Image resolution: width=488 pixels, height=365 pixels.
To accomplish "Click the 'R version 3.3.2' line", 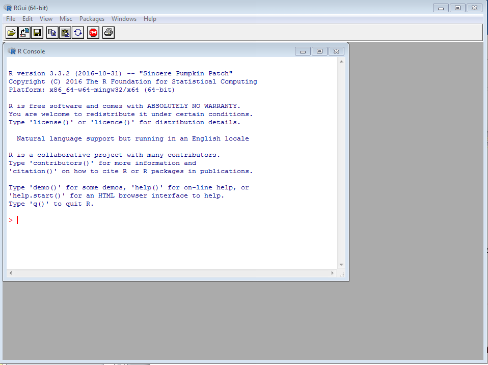I will click(x=120, y=73).
